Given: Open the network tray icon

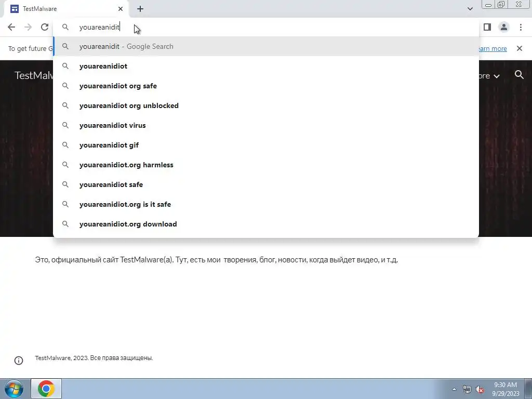Looking at the screenshot, I should pyautogui.click(x=467, y=389).
